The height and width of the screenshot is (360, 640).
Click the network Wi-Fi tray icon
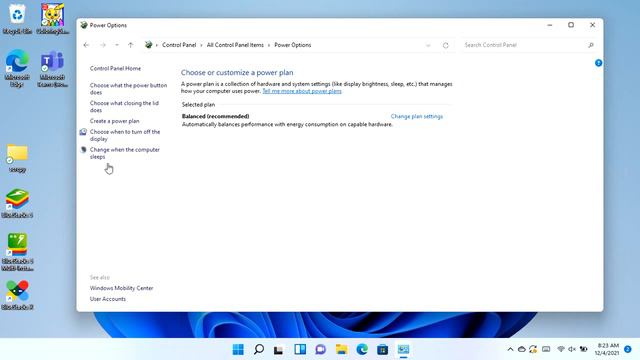[x=561, y=349]
